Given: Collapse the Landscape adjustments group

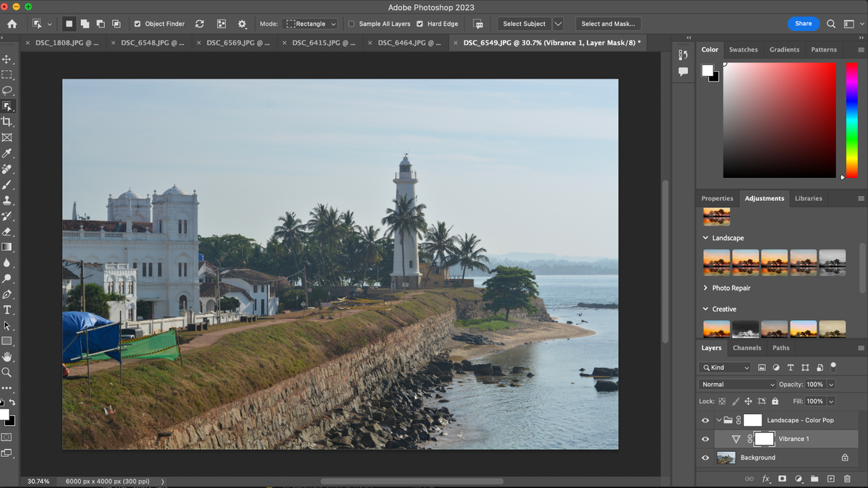Looking at the screenshot, I should pos(705,238).
